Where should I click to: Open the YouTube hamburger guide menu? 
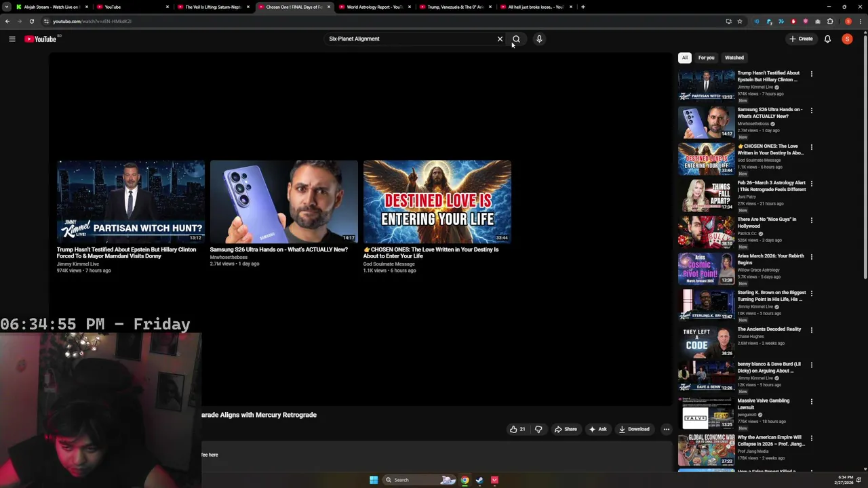[12, 39]
